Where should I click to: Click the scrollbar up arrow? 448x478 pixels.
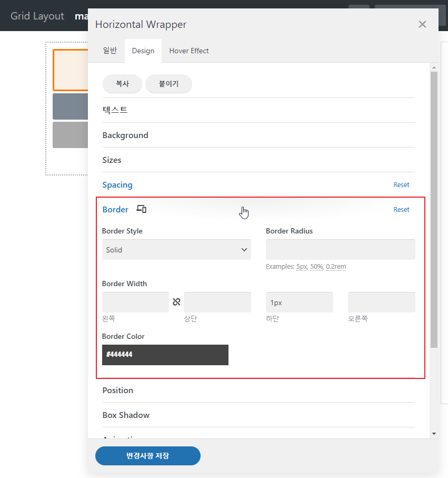coord(434,67)
